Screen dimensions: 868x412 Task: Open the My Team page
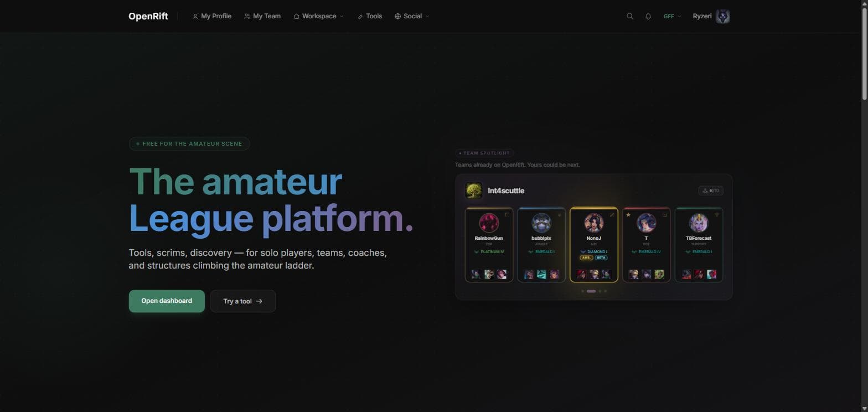point(262,17)
